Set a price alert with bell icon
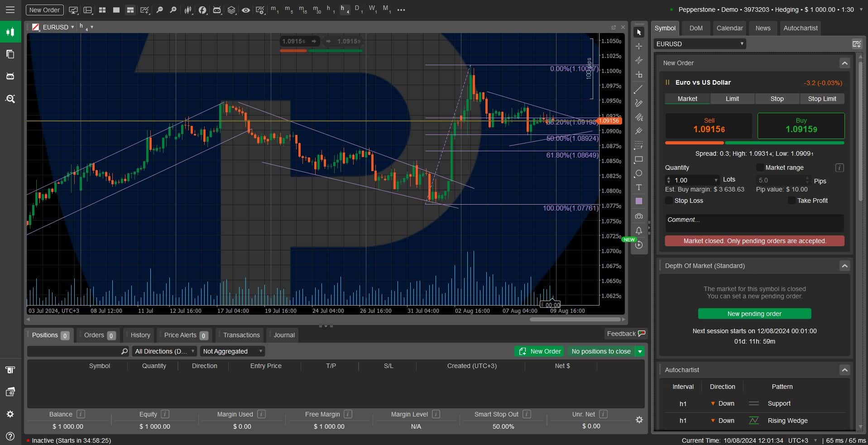868x445 pixels. coord(639,230)
